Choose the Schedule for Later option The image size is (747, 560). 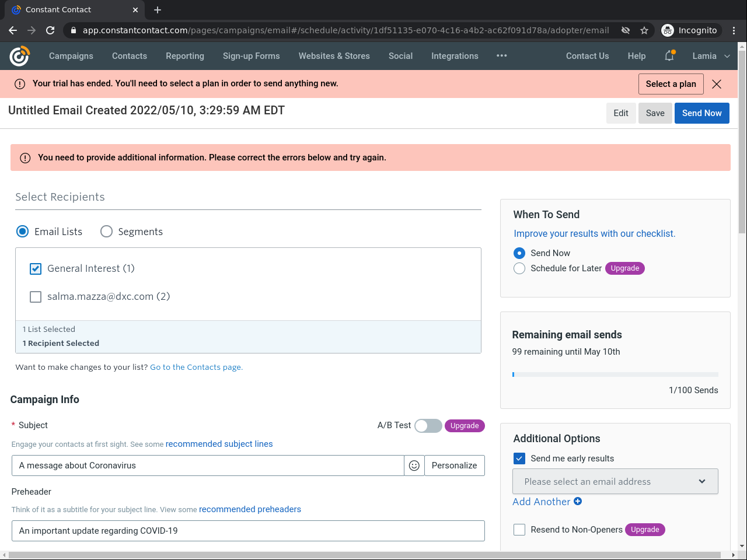[519, 268]
